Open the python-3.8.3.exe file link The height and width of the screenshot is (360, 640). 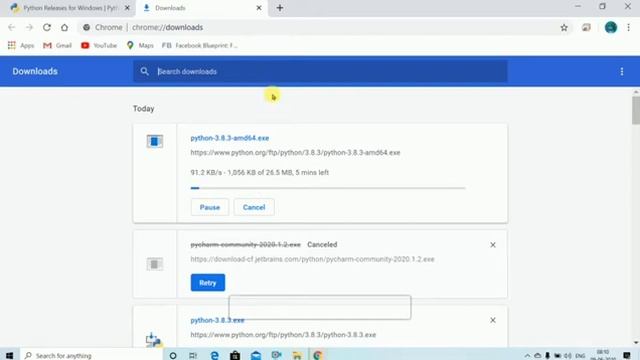[x=217, y=320]
